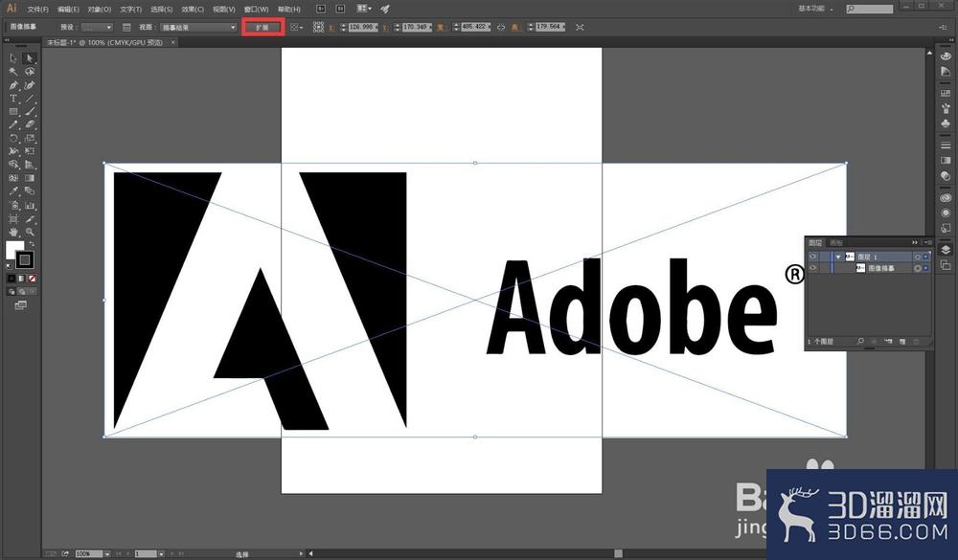Select the Pen tool

(x=12, y=85)
